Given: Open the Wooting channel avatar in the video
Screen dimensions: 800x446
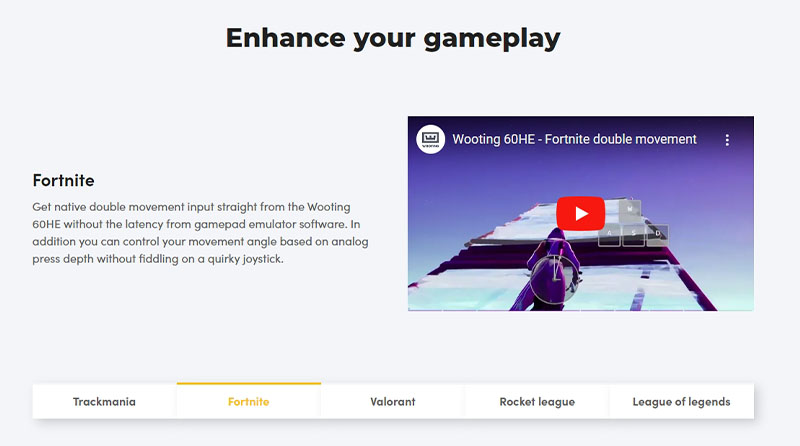Looking at the screenshot, I should point(431,139).
